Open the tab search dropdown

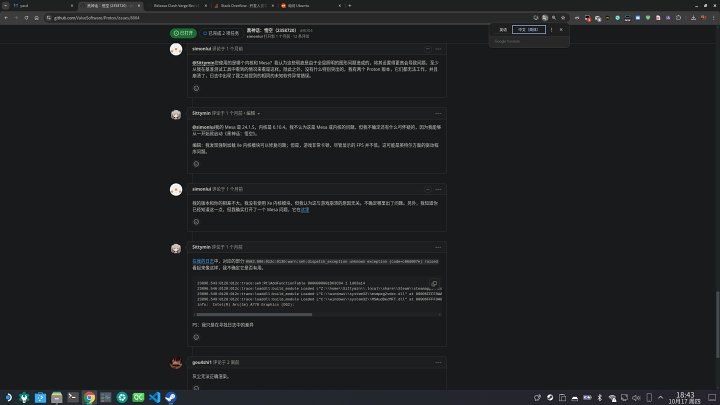6,6
